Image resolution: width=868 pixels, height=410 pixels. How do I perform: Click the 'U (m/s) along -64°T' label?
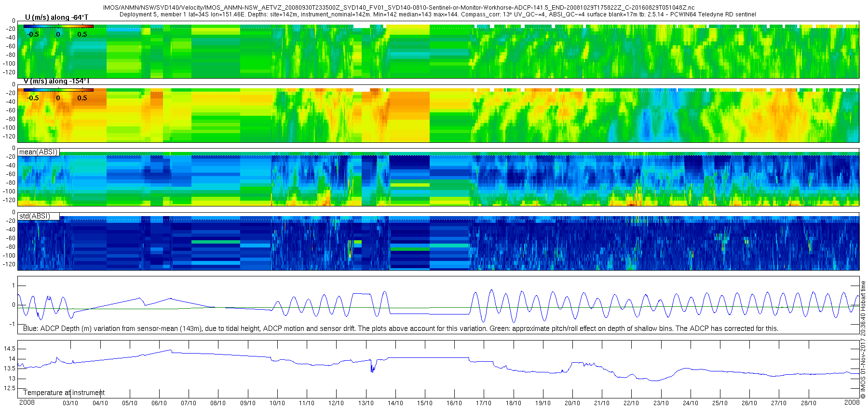(x=56, y=17)
